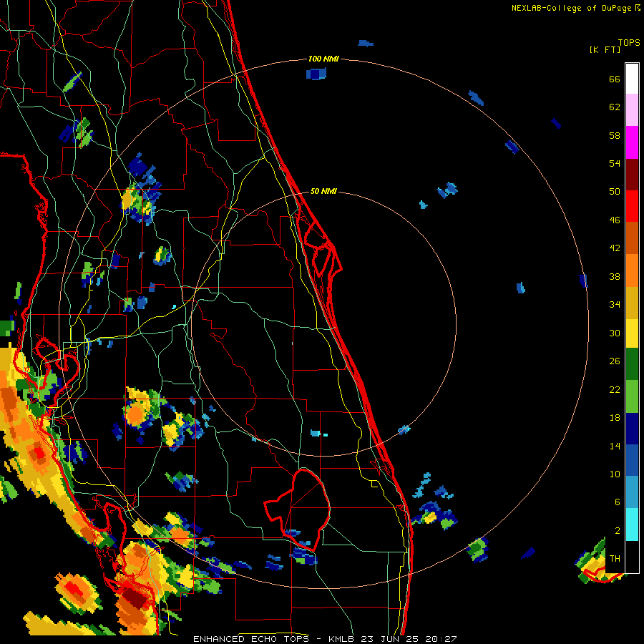The height and width of the screenshot is (644, 644).
Task: Click the legend value 30
Action: (615, 333)
